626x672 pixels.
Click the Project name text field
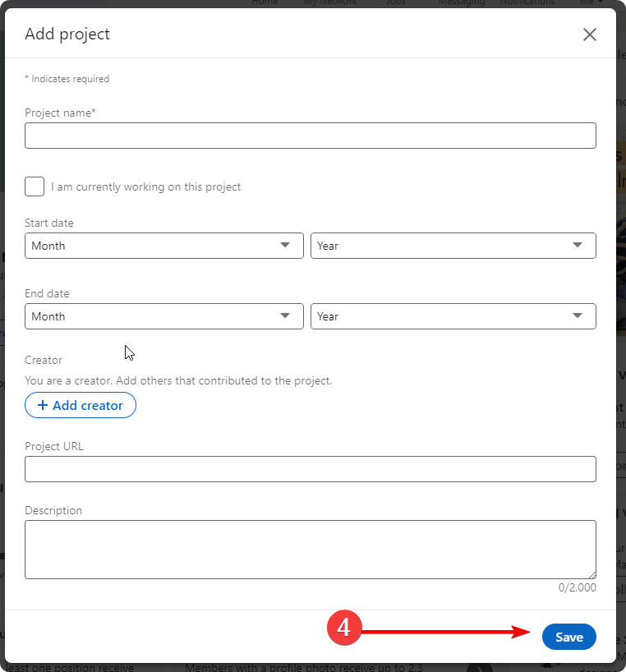pos(310,136)
